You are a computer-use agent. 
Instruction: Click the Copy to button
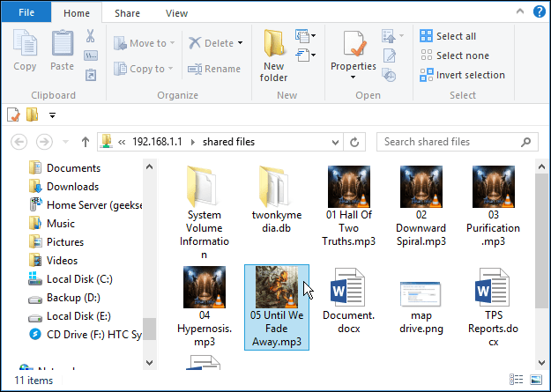[144, 69]
